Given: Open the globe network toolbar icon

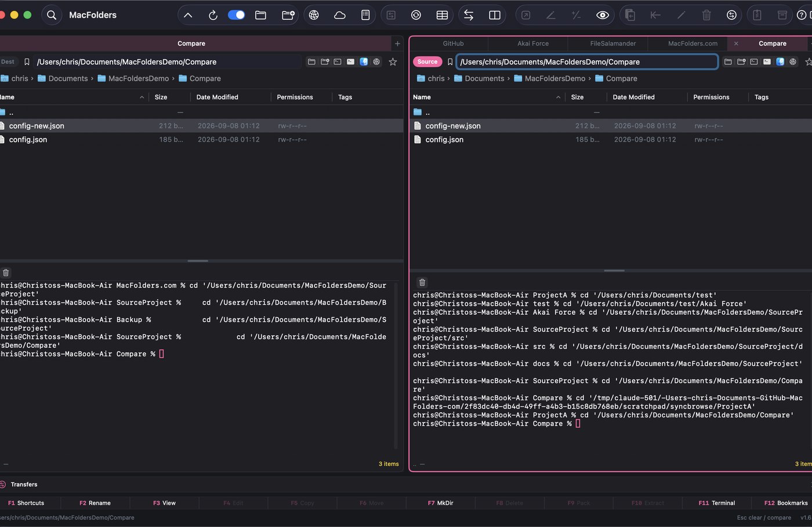Looking at the screenshot, I should 314,15.
